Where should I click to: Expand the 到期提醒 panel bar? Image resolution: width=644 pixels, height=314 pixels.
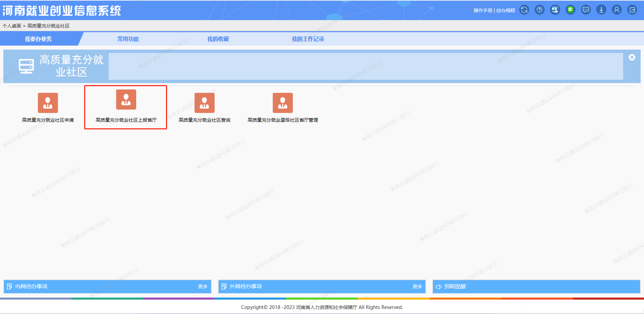click(x=536, y=287)
